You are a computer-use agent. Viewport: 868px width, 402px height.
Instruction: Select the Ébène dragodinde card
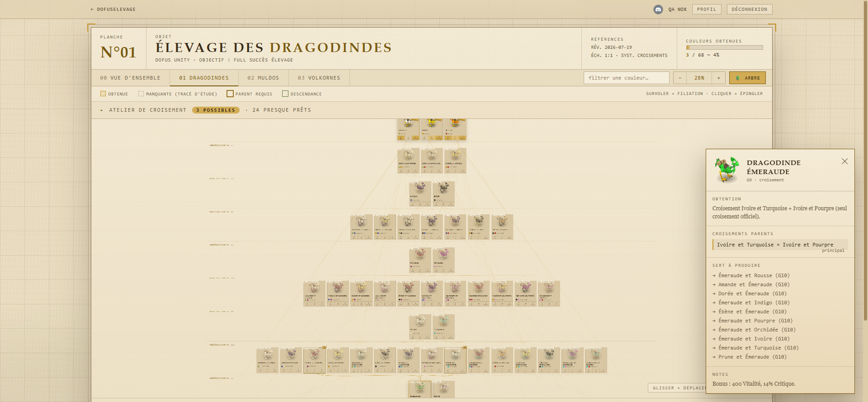[x=443, y=194]
